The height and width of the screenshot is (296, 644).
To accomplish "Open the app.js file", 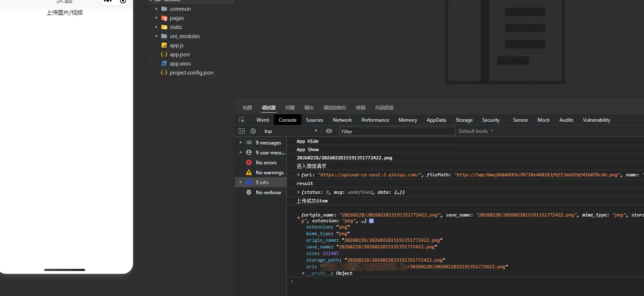I will (177, 46).
